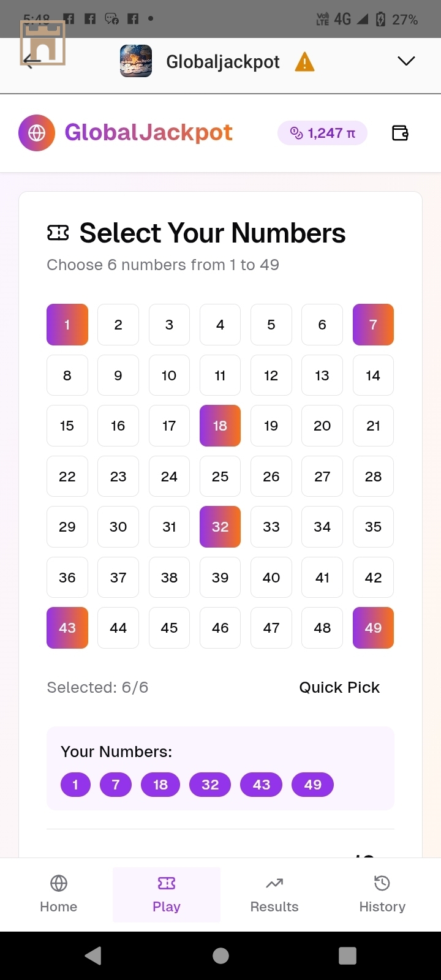Tap the yellow warning triangle icon

pos(304,62)
